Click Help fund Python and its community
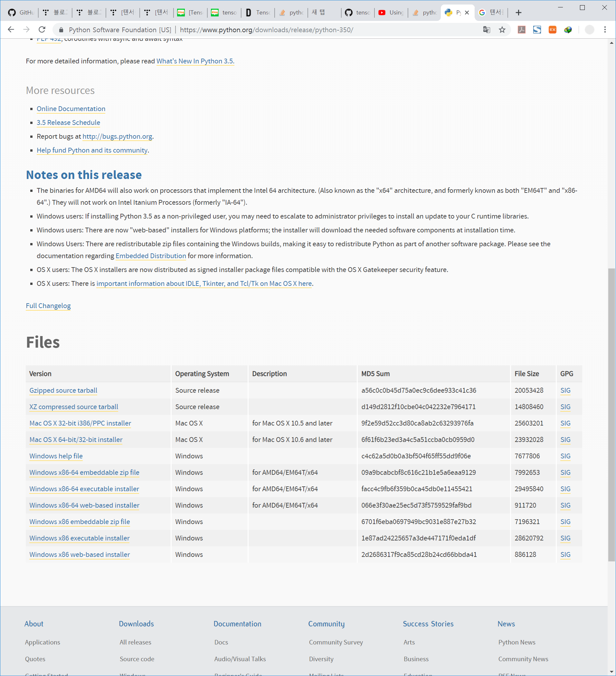Screen dimensions: 616x676 [92, 150]
